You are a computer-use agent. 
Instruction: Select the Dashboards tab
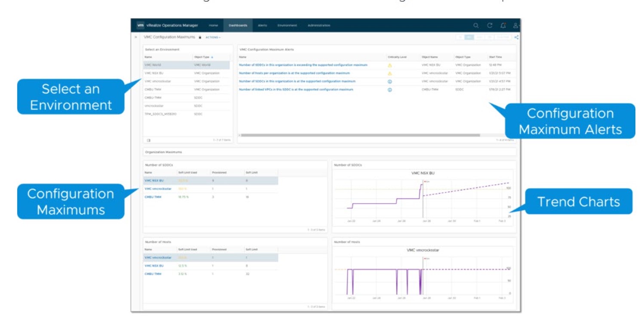(x=238, y=25)
